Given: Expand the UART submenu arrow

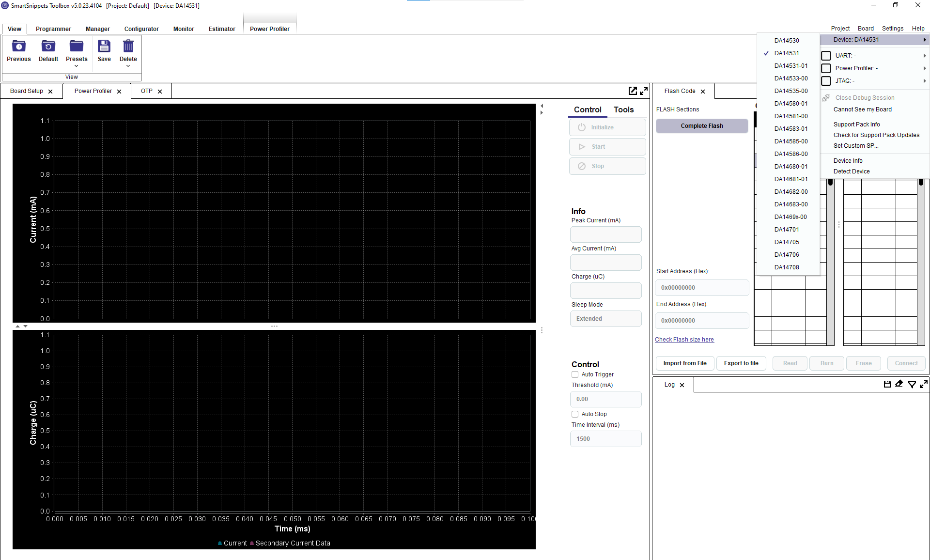Looking at the screenshot, I should 925,56.
